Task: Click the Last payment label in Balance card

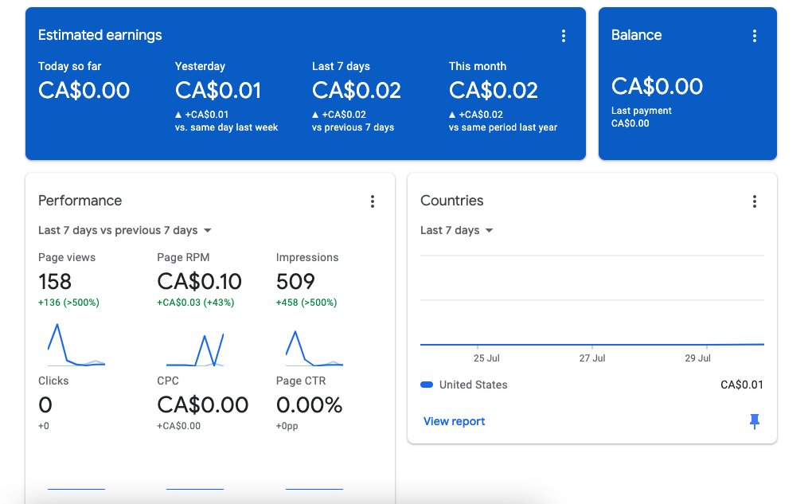Action: click(x=641, y=111)
